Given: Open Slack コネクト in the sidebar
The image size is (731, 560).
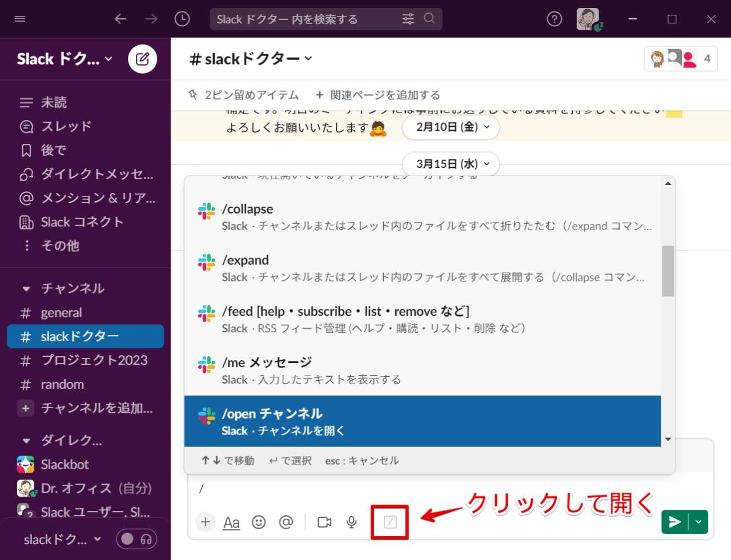Looking at the screenshot, I should (x=85, y=222).
